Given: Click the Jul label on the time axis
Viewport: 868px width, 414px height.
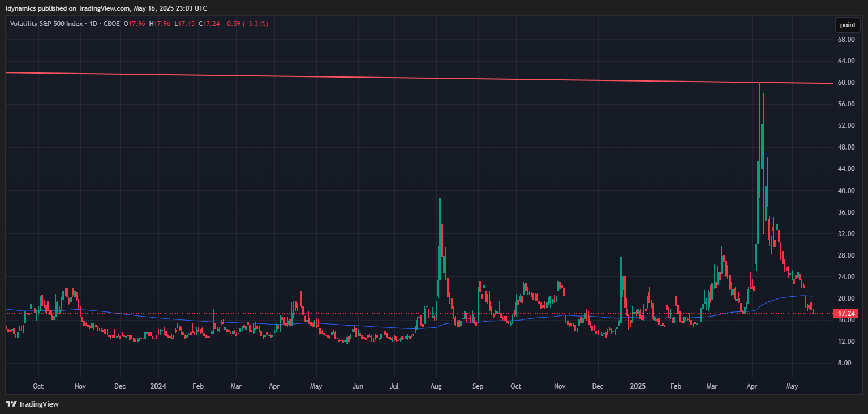Looking at the screenshot, I should pos(395,386).
